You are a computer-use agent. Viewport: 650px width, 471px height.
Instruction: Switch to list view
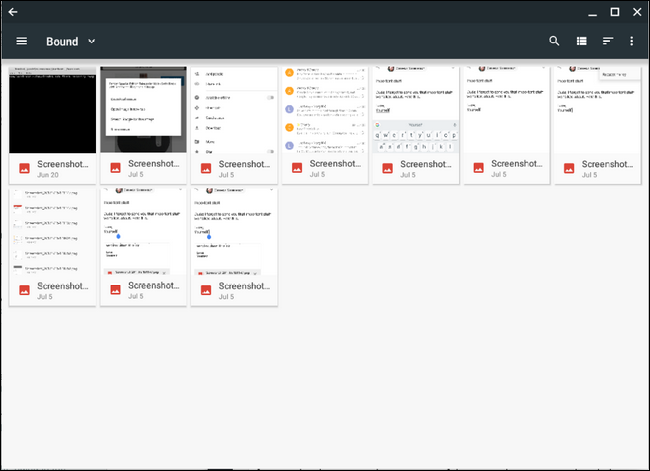point(582,41)
